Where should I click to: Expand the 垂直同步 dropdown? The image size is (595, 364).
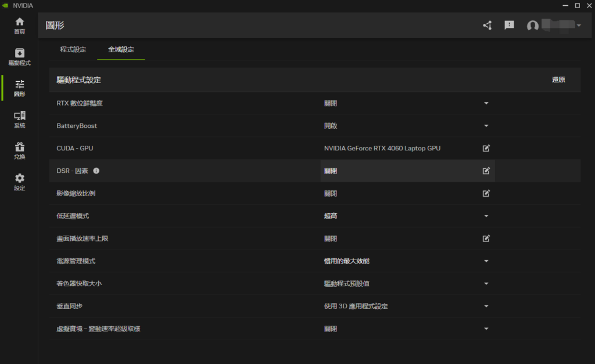(x=486, y=306)
